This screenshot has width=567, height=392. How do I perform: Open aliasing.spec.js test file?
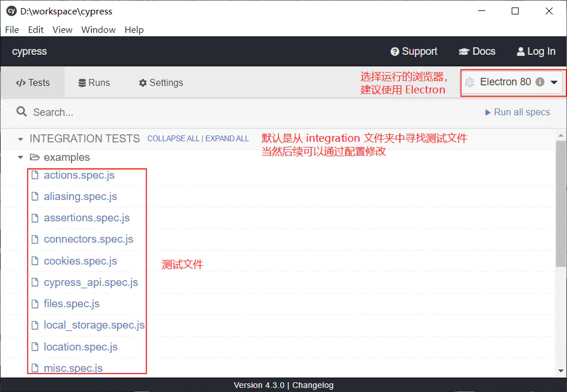[x=80, y=197]
